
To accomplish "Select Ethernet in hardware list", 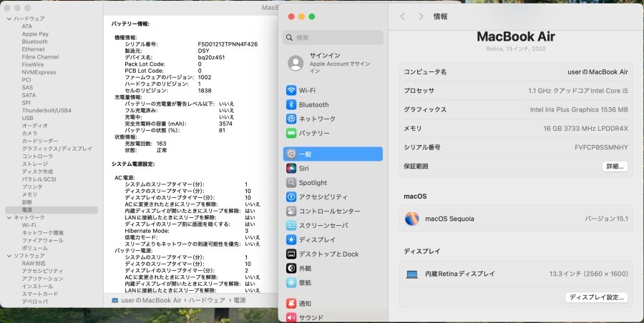I will click(33, 49).
